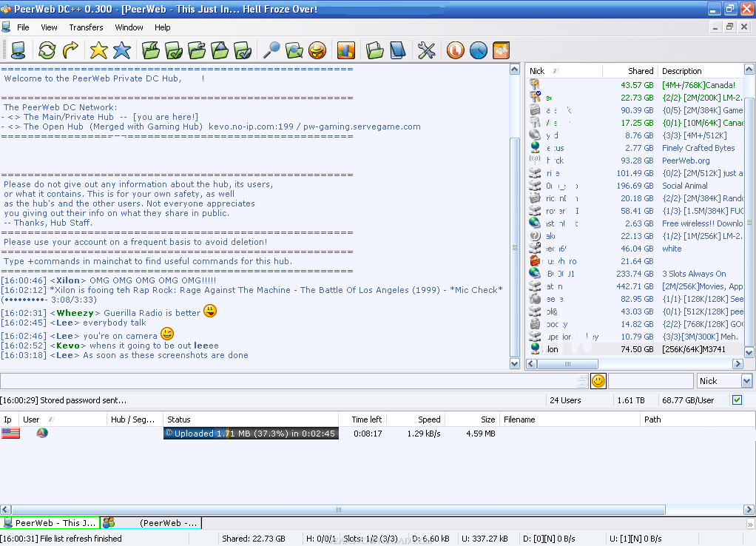Open the blue notepad icon
The image size is (756, 546).
pyautogui.click(x=398, y=50)
